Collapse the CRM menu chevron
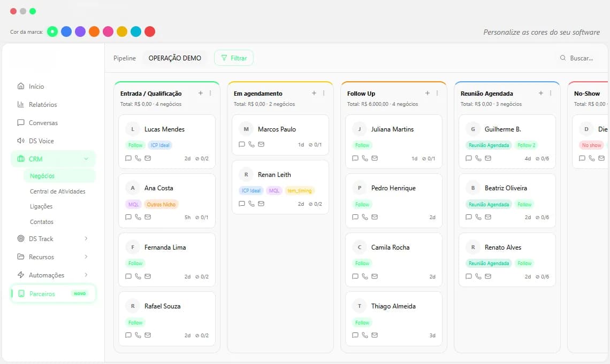Image resolution: width=610 pixels, height=364 pixels. [x=86, y=159]
